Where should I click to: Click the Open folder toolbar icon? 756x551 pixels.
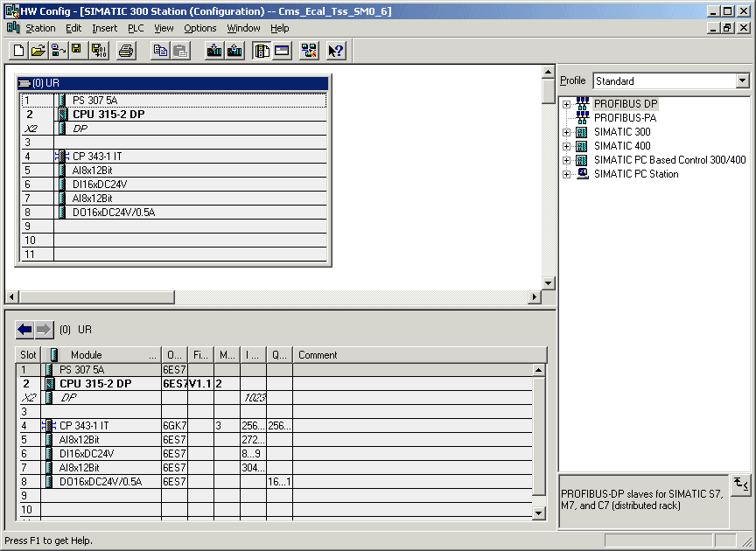tap(38, 51)
